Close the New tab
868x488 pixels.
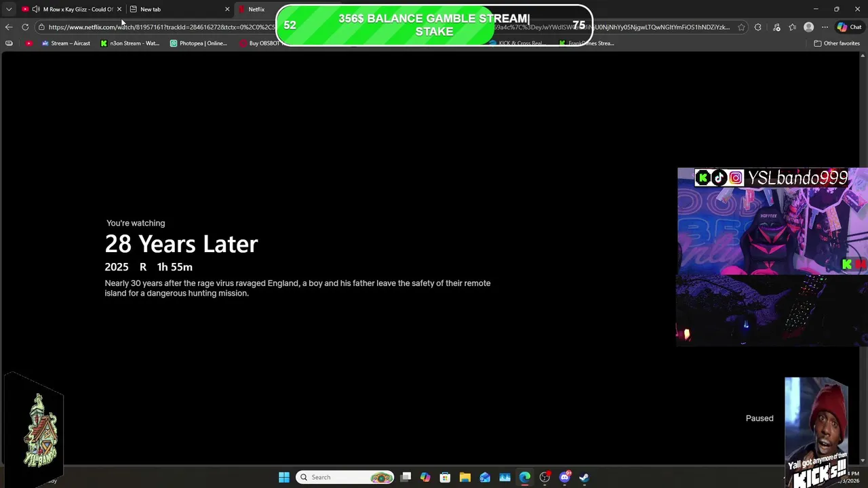click(227, 9)
